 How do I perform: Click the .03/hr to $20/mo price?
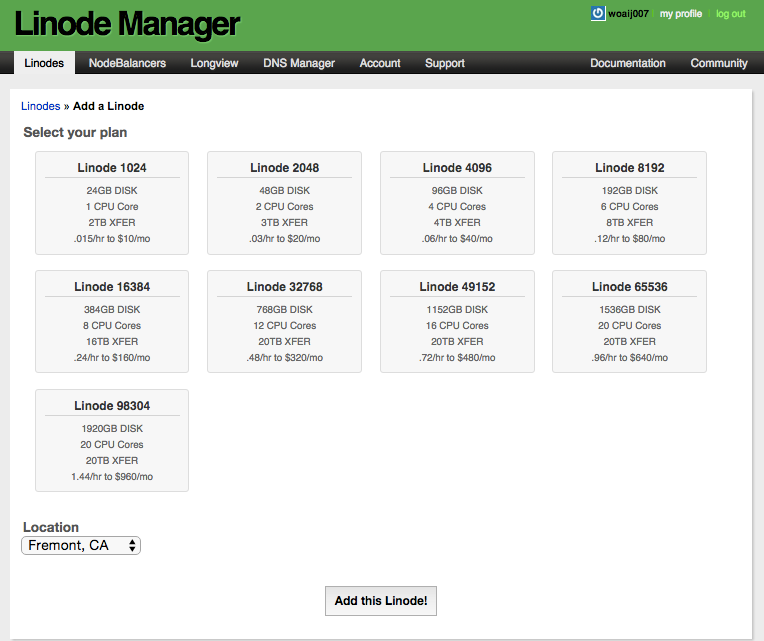[285, 239]
